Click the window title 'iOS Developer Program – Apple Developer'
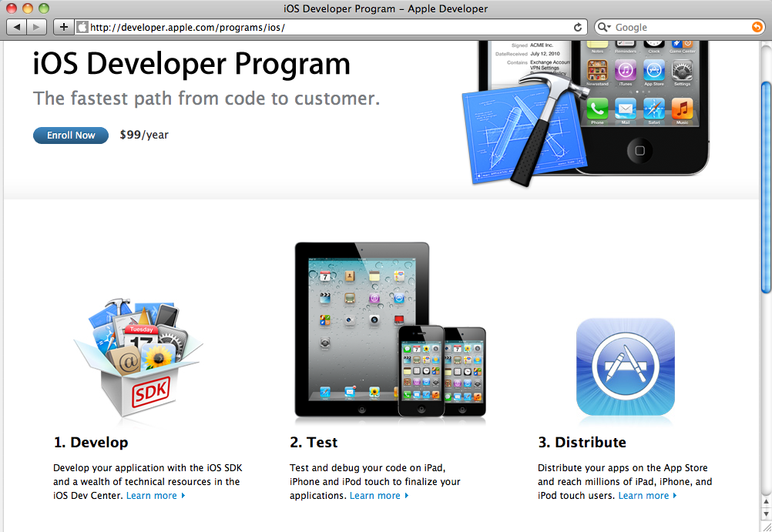Viewport: 772px width, 532px height. coord(385,8)
